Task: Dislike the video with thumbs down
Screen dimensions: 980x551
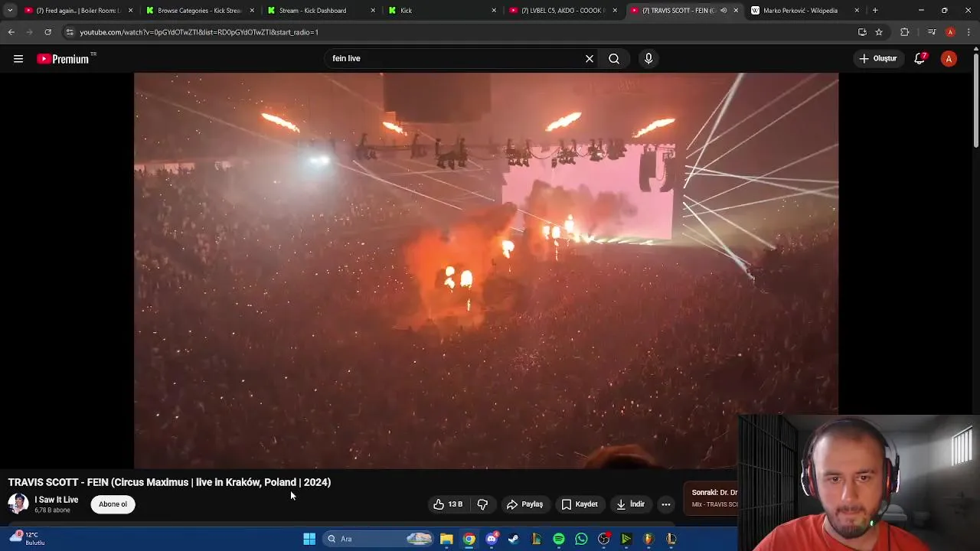Action: pos(482,504)
